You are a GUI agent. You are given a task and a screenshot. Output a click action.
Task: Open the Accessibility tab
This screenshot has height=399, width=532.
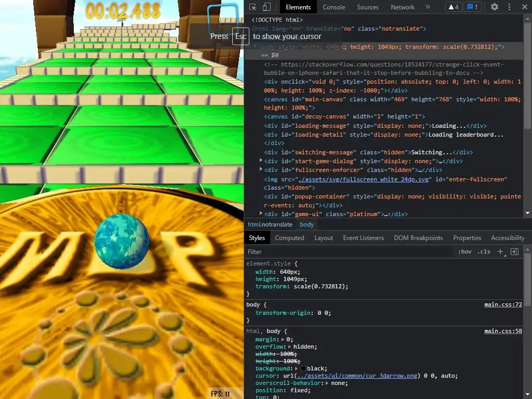click(x=508, y=238)
